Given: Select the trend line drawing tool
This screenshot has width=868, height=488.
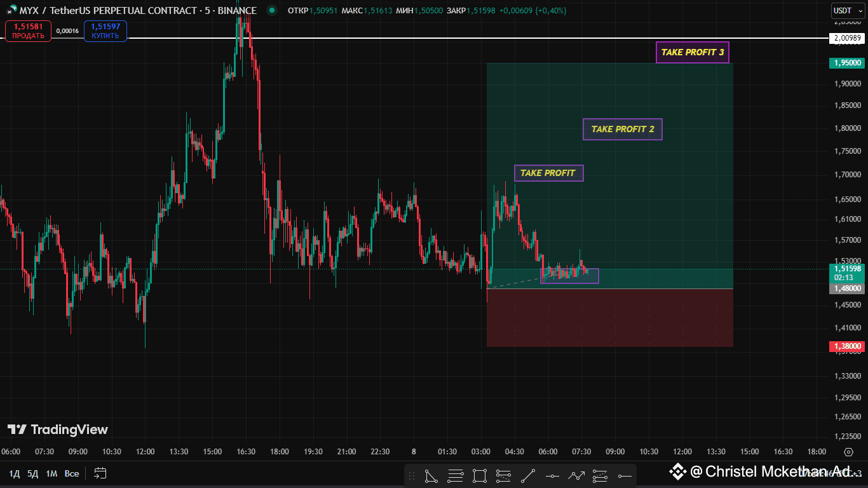Looking at the screenshot, I should point(528,475).
